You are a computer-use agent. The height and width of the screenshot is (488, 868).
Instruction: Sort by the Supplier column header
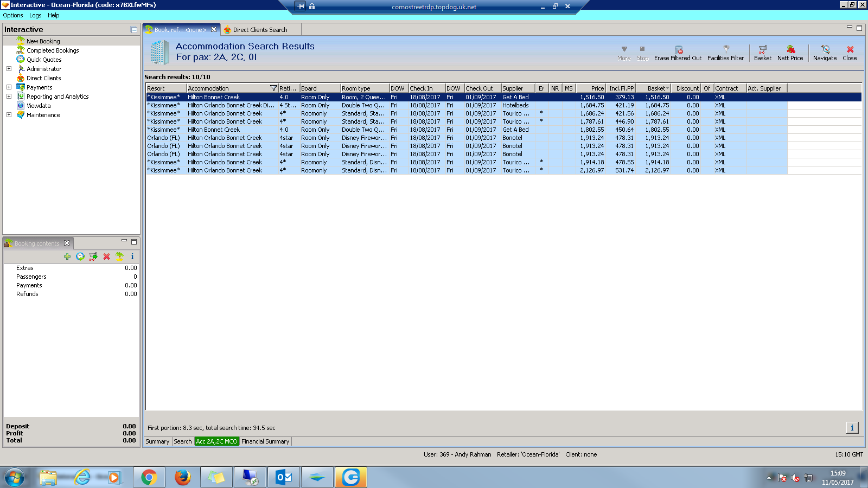[518, 88]
